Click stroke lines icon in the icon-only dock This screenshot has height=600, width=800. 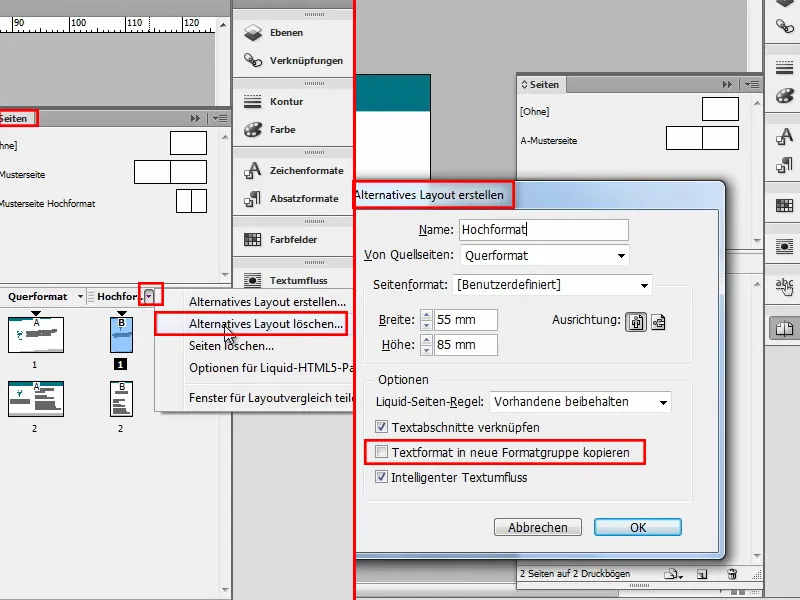(x=784, y=67)
